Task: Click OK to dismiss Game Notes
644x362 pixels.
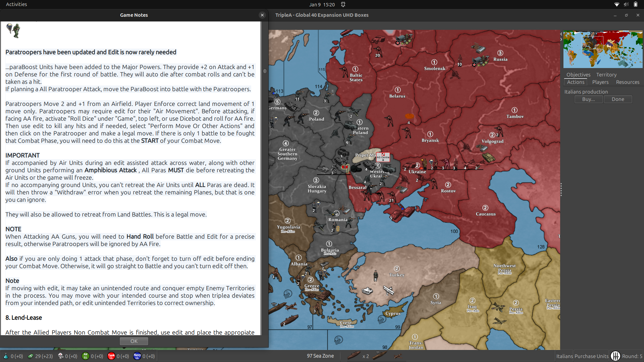Action: click(x=133, y=341)
